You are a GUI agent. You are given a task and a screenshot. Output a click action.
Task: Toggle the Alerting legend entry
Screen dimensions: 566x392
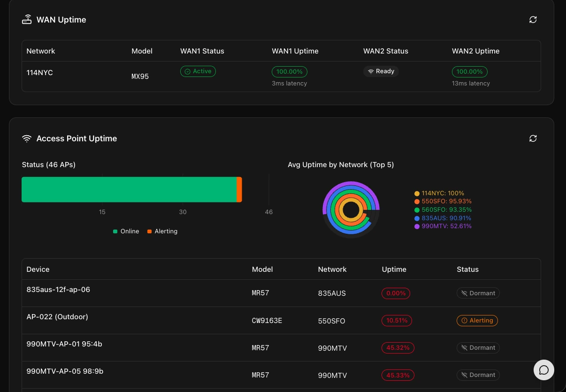[x=162, y=231]
